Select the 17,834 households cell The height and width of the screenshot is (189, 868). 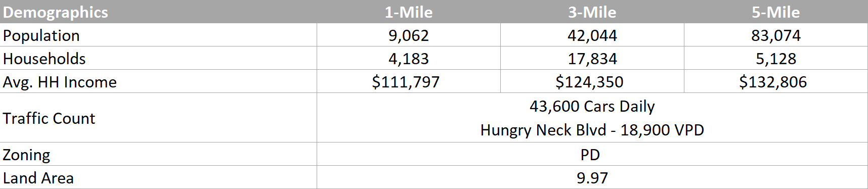[x=592, y=58]
